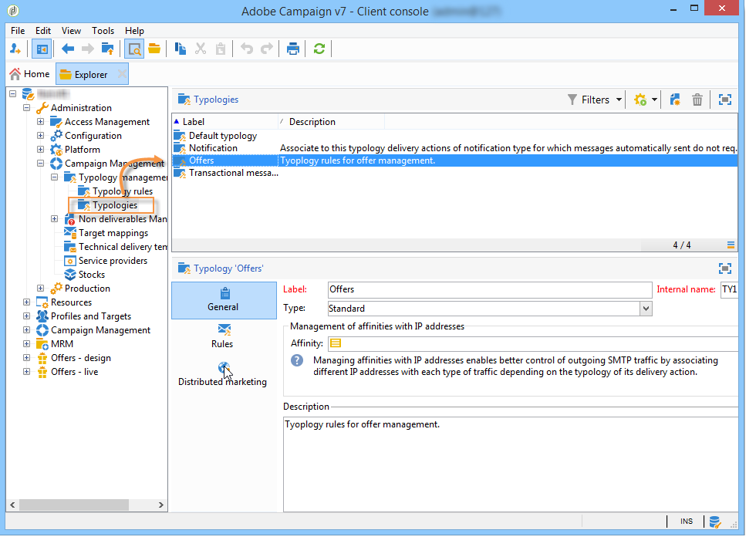Viewport: 756px width, 547px height.
Task: Open the Type Standard dropdown
Action: (646, 309)
